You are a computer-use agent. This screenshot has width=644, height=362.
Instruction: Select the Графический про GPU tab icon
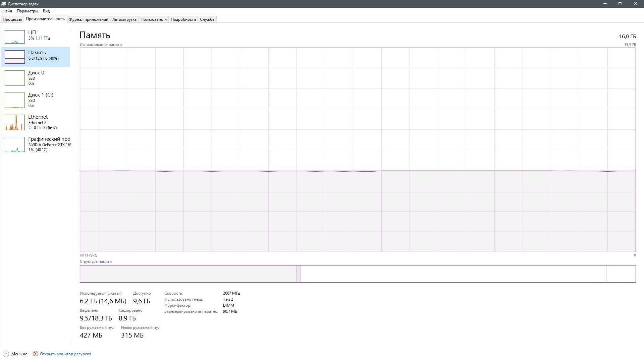(14, 144)
